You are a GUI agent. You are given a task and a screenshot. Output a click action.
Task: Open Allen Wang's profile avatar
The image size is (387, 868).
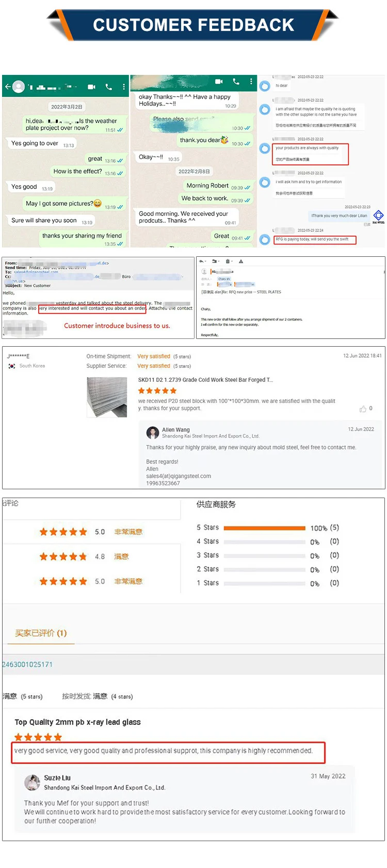pyautogui.click(x=152, y=432)
